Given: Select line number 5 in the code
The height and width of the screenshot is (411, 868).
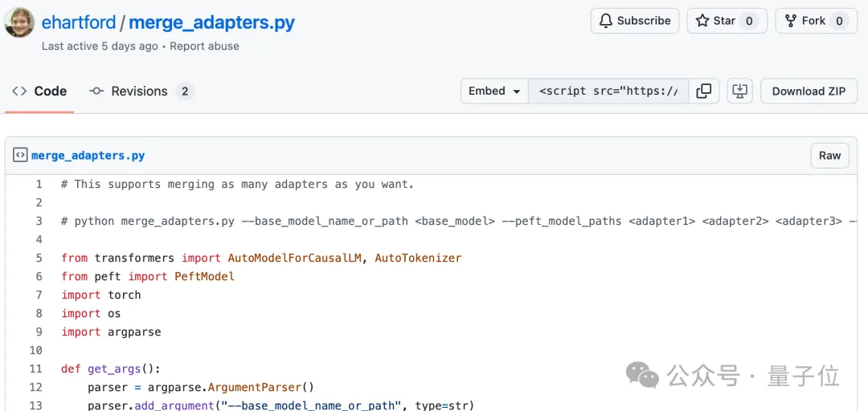Looking at the screenshot, I should 38,258.
